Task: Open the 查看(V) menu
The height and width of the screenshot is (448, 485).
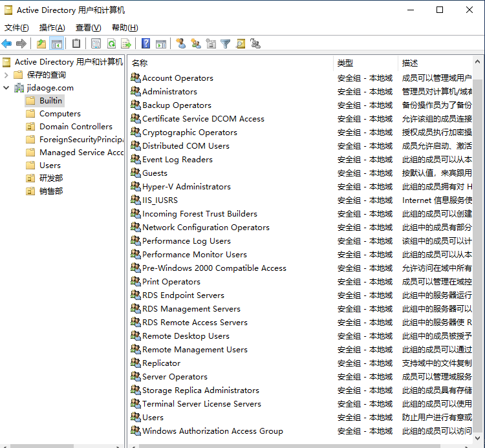Action: (x=88, y=28)
